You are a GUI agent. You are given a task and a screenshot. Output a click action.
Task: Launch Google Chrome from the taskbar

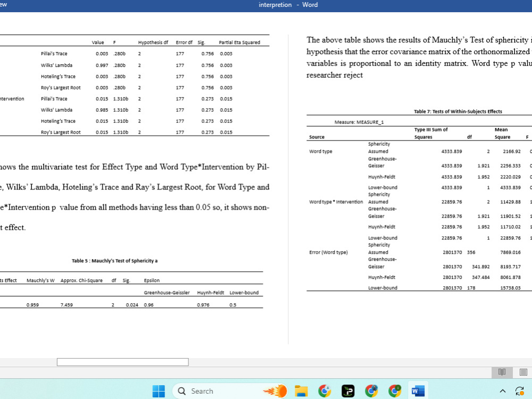point(325,391)
